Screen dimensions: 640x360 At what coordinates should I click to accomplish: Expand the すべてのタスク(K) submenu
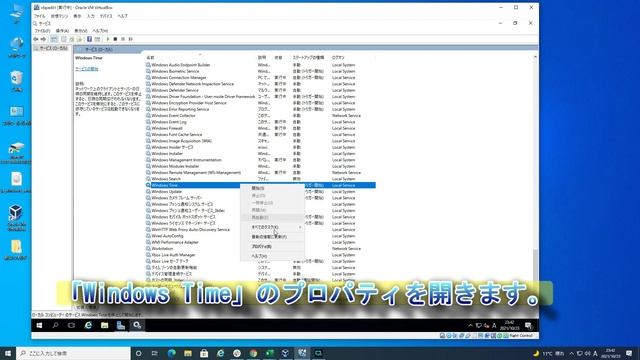pyautogui.click(x=272, y=227)
